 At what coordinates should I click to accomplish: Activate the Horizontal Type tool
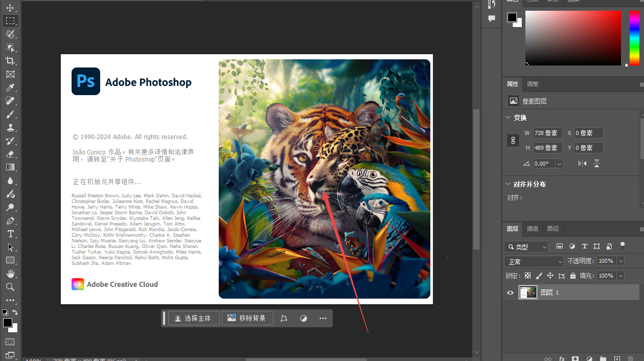(x=10, y=234)
